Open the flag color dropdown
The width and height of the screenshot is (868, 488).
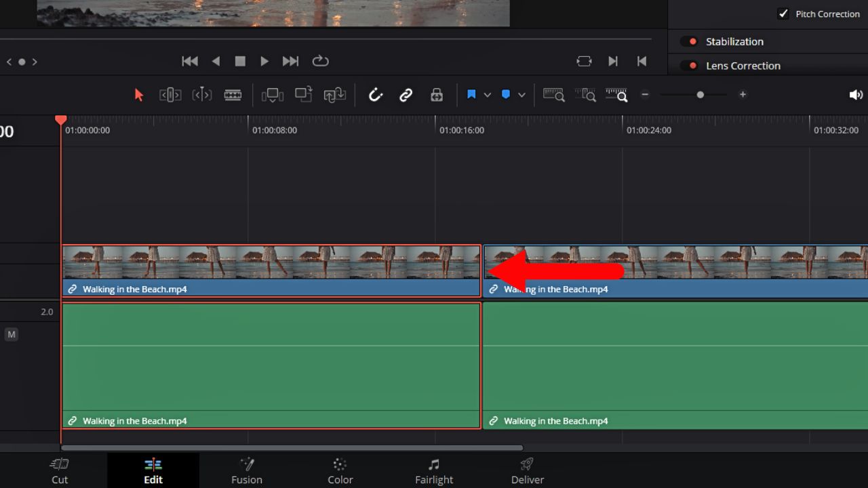(x=488, y=94)
